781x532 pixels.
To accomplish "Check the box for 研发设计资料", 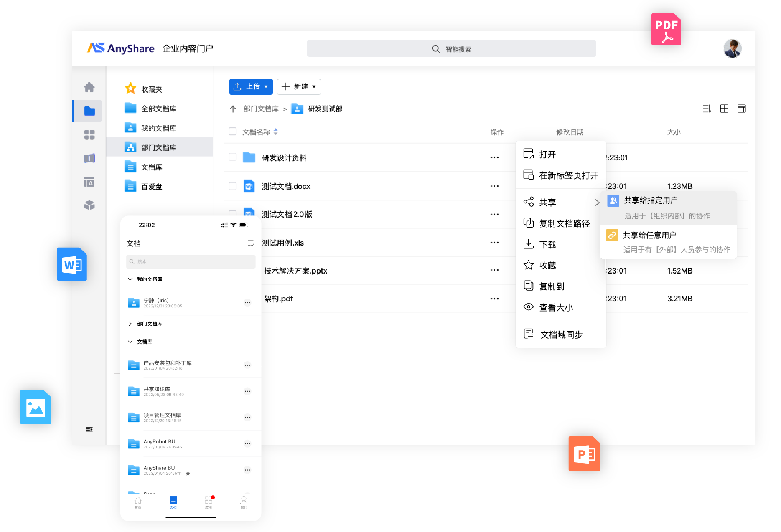I will [232, 157].
